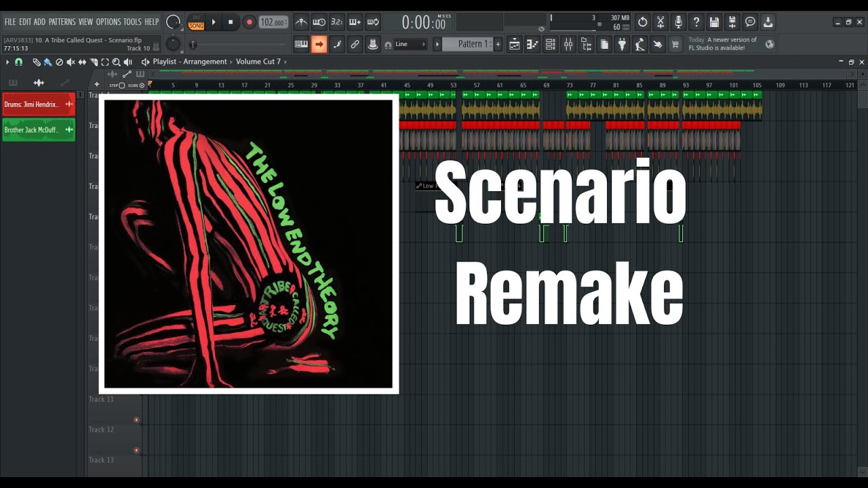
Task: Open the help question mark icon
Action: click(x=696, y=22)
